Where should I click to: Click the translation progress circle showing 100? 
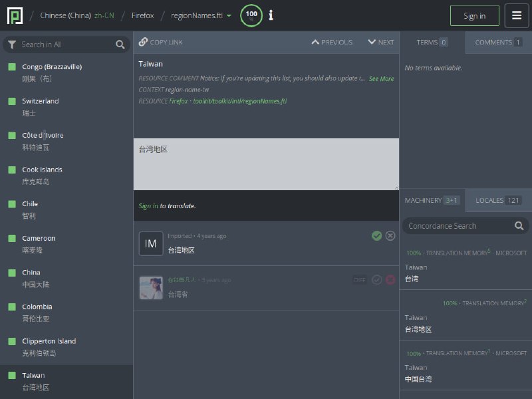tap(251, 15)
